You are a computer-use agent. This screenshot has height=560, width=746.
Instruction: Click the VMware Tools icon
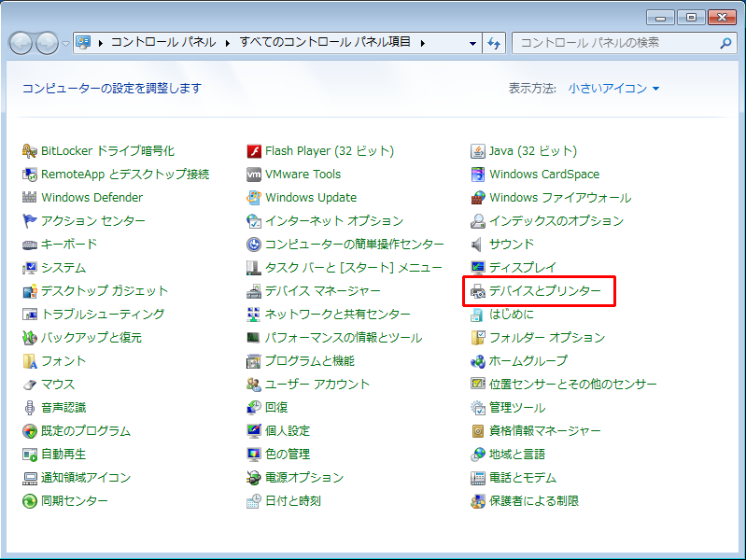coord(254,175)
